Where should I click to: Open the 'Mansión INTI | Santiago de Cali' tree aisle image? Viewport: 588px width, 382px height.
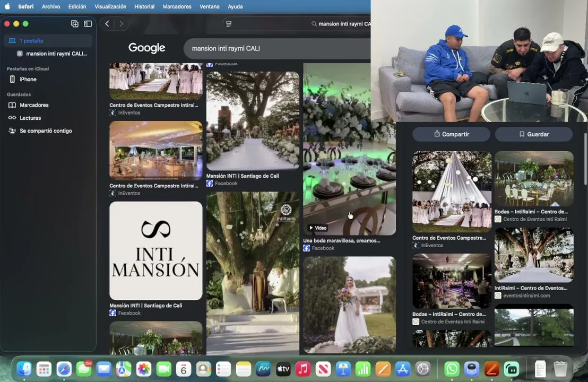point(253,121)
